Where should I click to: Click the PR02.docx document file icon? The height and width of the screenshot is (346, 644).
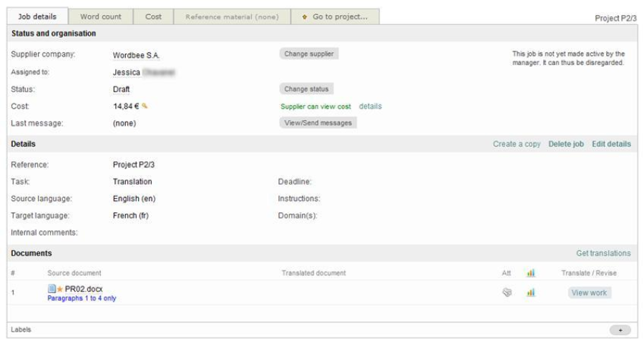coord(52,289)
